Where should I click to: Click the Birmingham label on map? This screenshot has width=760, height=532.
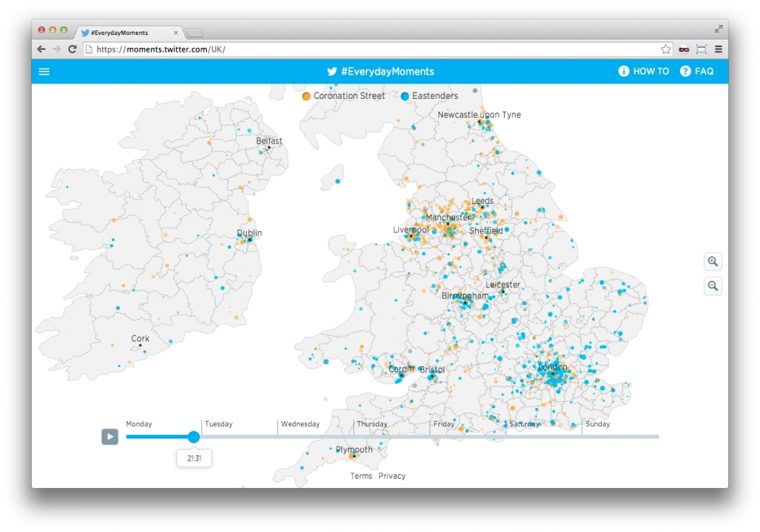[x=465, y=296]
